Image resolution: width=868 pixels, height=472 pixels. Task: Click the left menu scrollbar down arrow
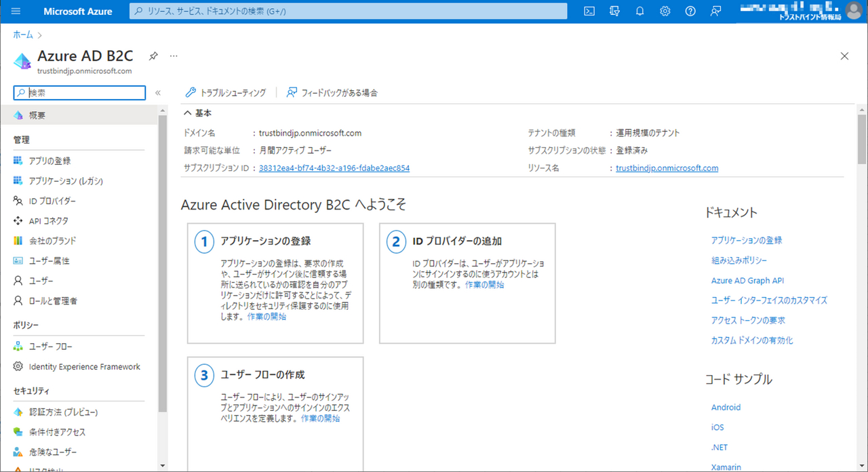click(161, 466)
